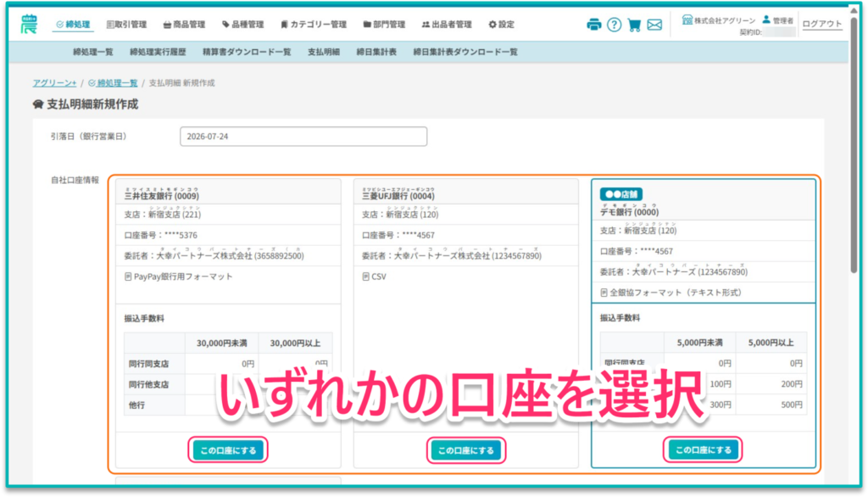Open the 品種管理 menu
This screenshot has width=868, height=497.
[x=242, y=25]
